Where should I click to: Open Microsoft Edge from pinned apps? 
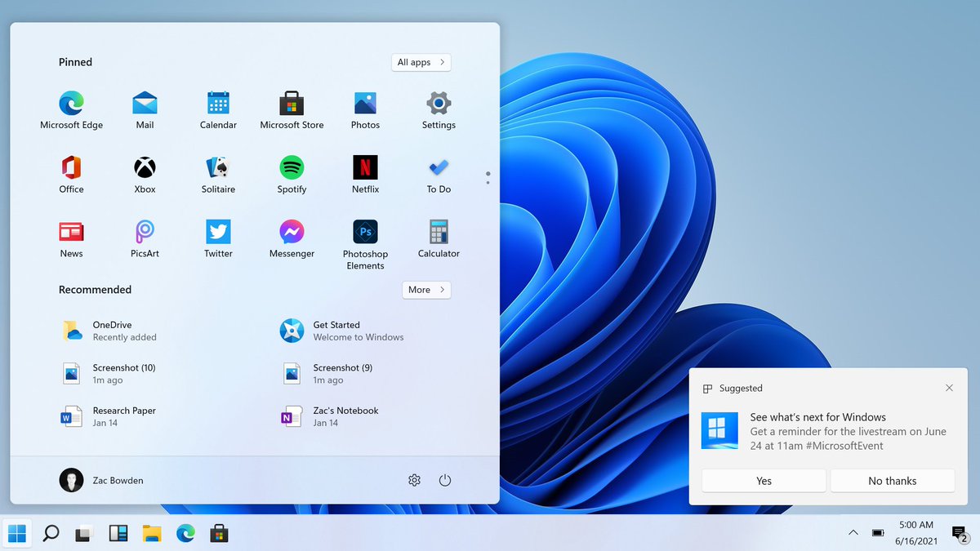71,110
